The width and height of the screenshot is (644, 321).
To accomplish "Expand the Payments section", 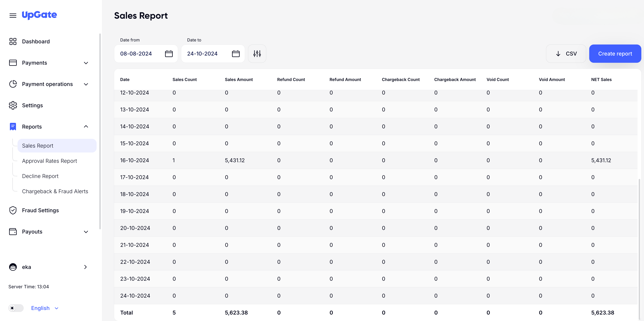I will click(86, 63).
